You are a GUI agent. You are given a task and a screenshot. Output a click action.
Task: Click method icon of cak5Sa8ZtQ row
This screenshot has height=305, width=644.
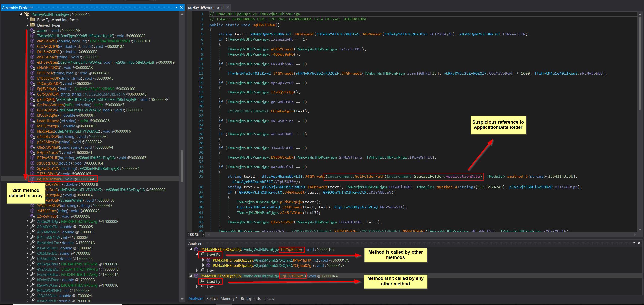pyautogui.click(x=32, y=41)
